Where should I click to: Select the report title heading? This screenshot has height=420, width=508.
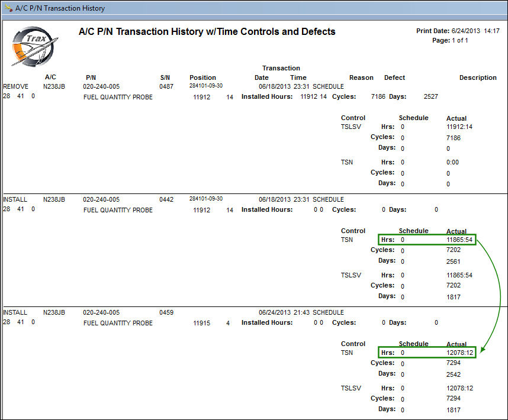click(x=207, y=32)
